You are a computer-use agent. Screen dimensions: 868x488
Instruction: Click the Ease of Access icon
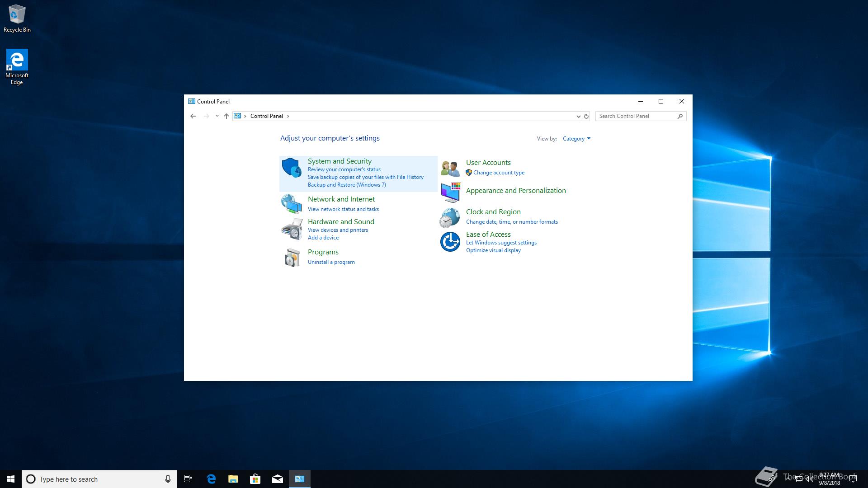pos(450,242)
